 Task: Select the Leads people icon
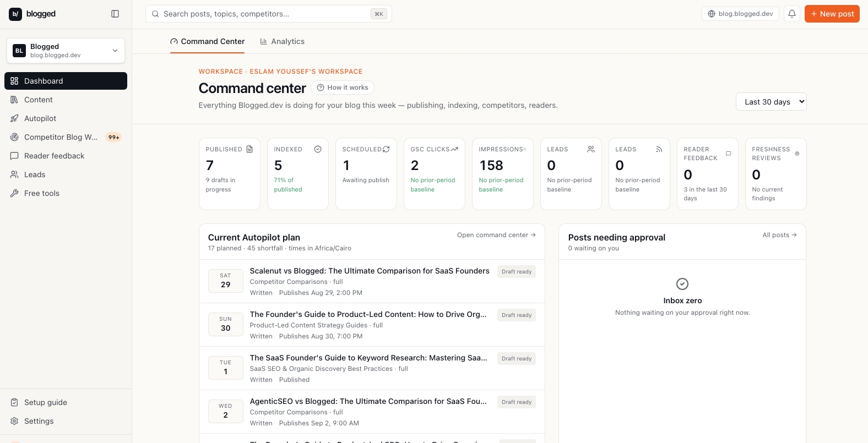coord(14,174)
